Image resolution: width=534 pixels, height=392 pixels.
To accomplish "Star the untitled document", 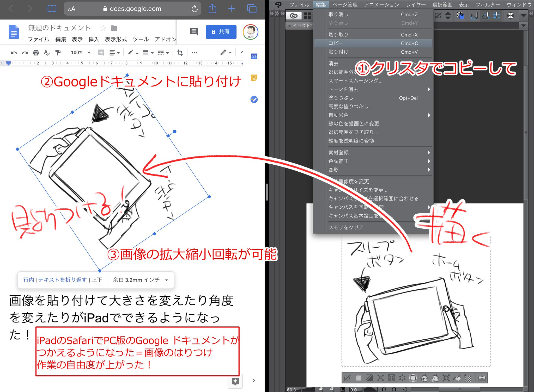I will pyautogui.click(x=103, y=28).
